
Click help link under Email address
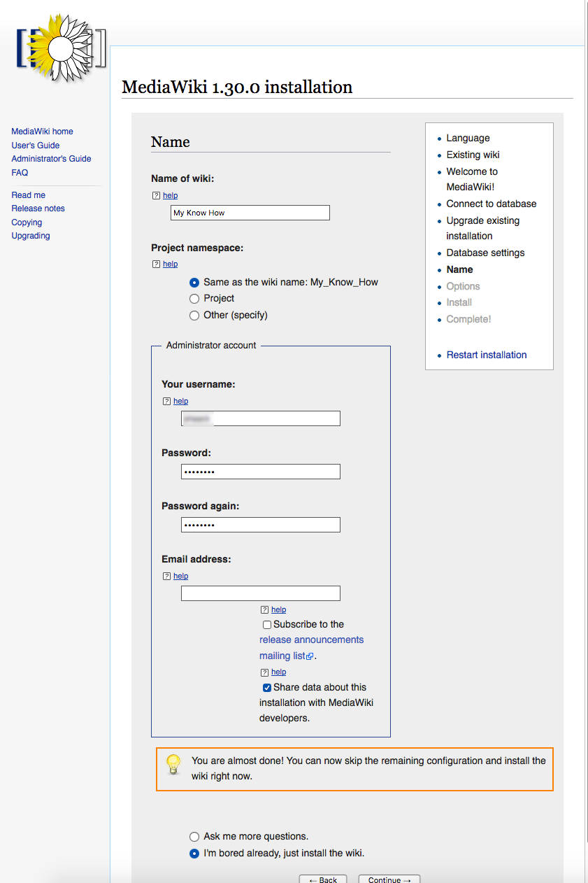click(180, 577)
